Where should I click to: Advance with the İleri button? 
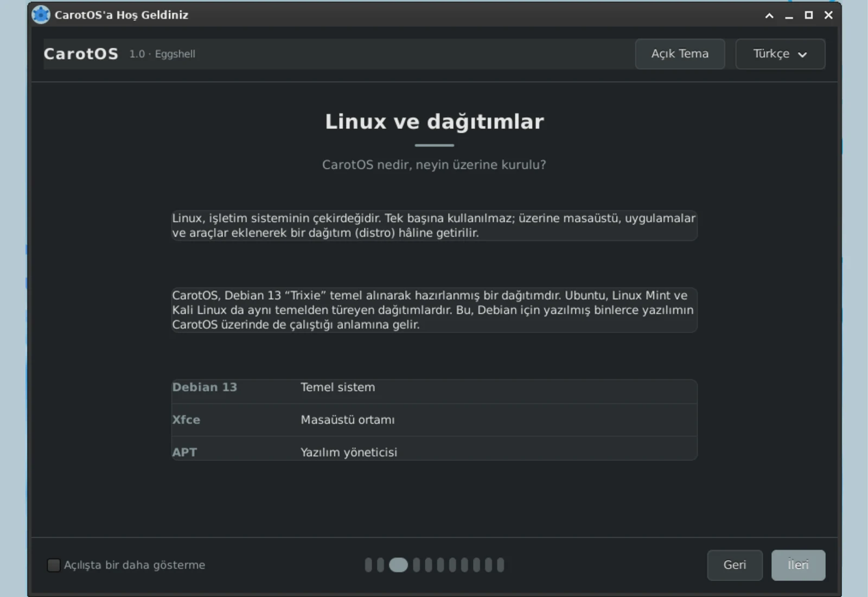pos(798,565)
